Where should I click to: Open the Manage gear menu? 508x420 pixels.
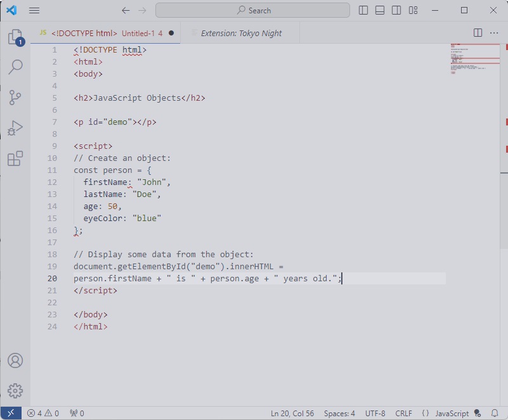click(15, 391)
